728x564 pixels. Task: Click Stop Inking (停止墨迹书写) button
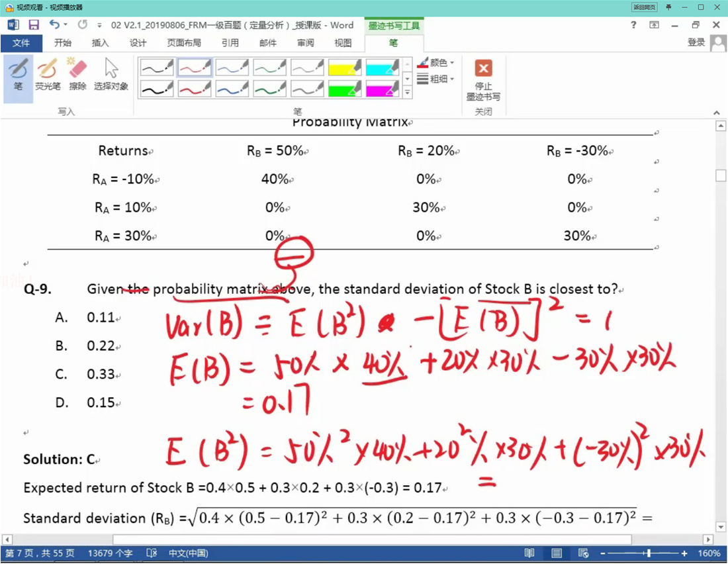coord(483,79)
